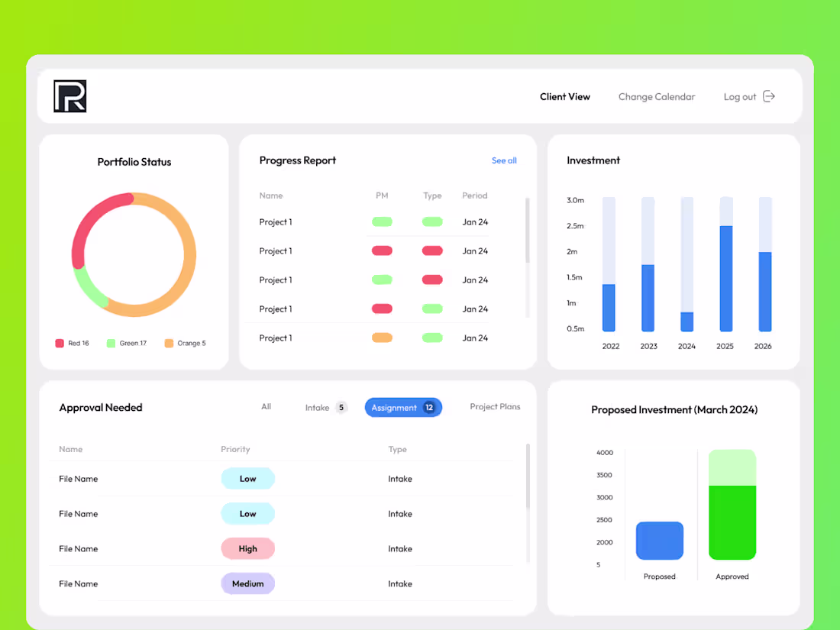Screen dimensions: 840x630
Task: Toggle the High priority badge
Action: (x=247, y=548)
